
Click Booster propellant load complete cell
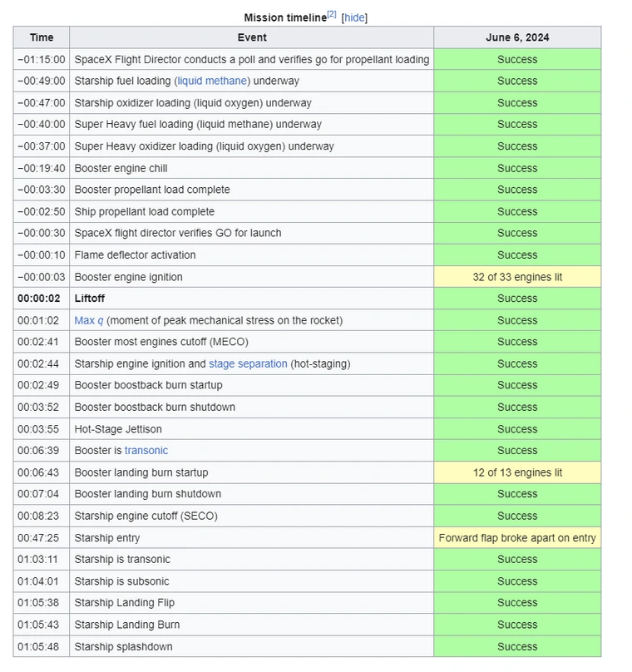(x=251, y=190)
